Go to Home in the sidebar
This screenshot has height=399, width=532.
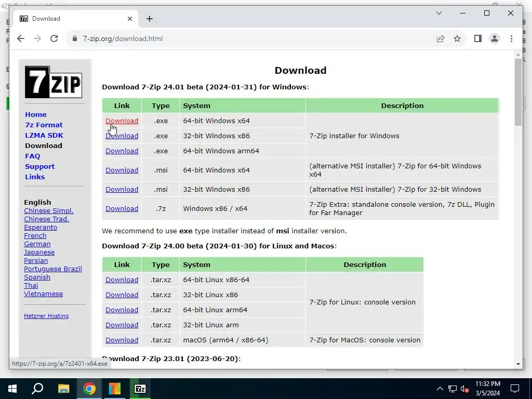pyautogui.click(x=36, y=115)
